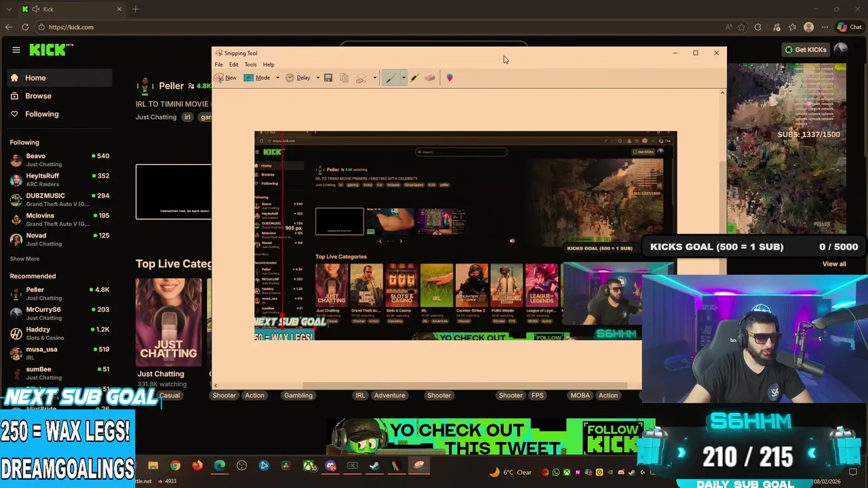868x488 pixels.
Task: Click the Adventure category tag
Action: [389, 395]
